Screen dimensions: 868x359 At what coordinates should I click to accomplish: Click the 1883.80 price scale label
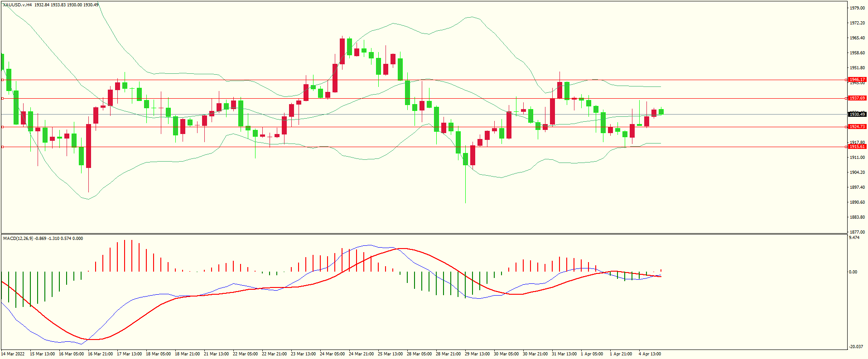coord(858,217)
